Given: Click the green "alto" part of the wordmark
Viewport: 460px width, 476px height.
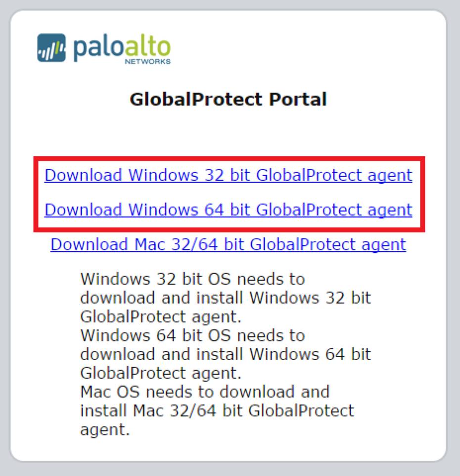Looking at the screenshot, I should point(147,48).
